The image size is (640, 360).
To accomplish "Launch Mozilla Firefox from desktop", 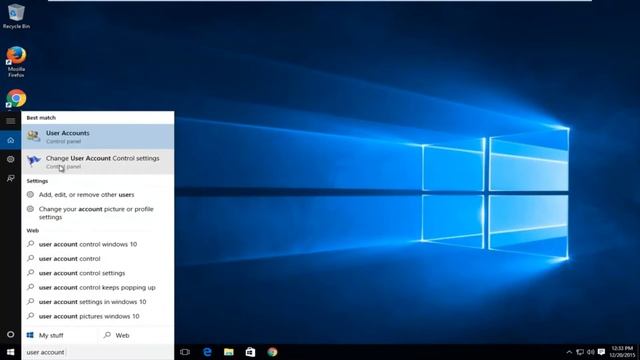I will pyautogui.click(x=16, y=62).
